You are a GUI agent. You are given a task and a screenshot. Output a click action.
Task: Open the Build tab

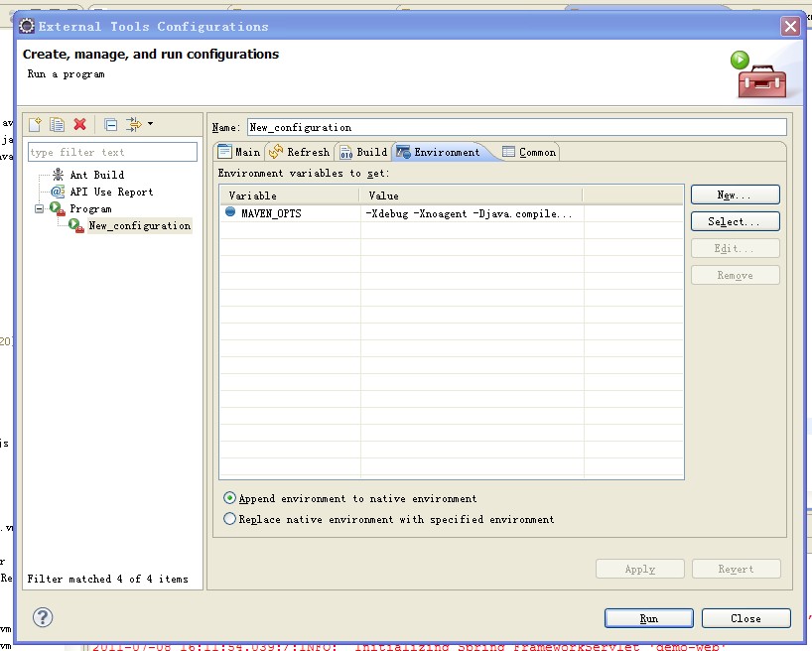(363, 152)
